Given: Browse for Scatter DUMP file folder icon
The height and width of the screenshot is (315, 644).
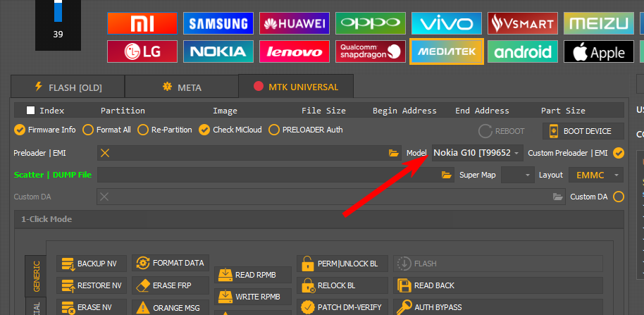Looking at the screenshot, I should tap(446, 175).
